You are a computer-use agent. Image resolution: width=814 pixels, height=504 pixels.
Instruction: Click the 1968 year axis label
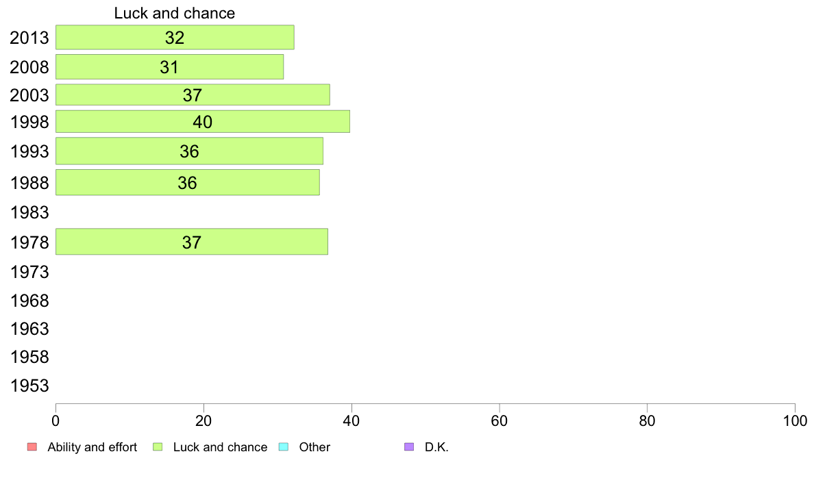click(29, 301)
